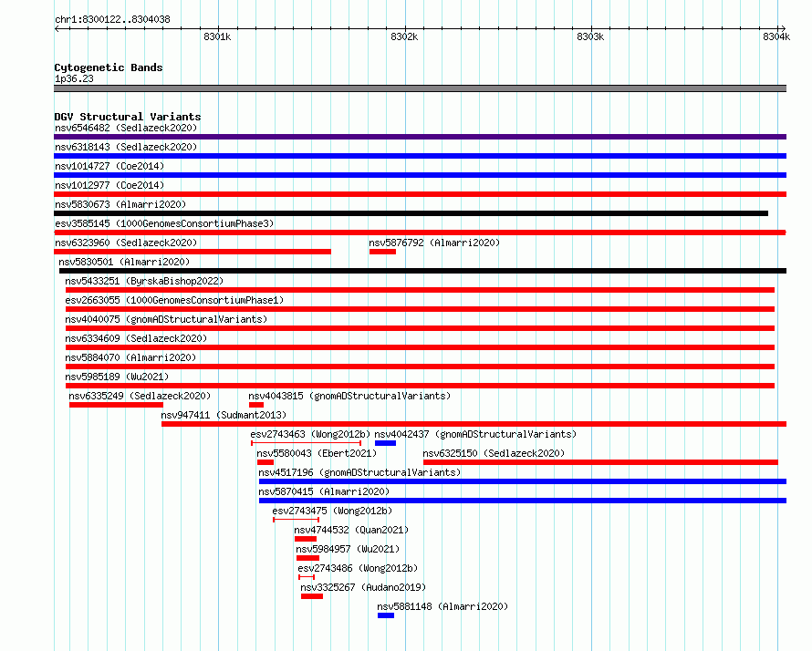Click the nsv6325150 (Sedlazeck2020) label
Viewport: 812px width, 651px height.
[494, 453]
